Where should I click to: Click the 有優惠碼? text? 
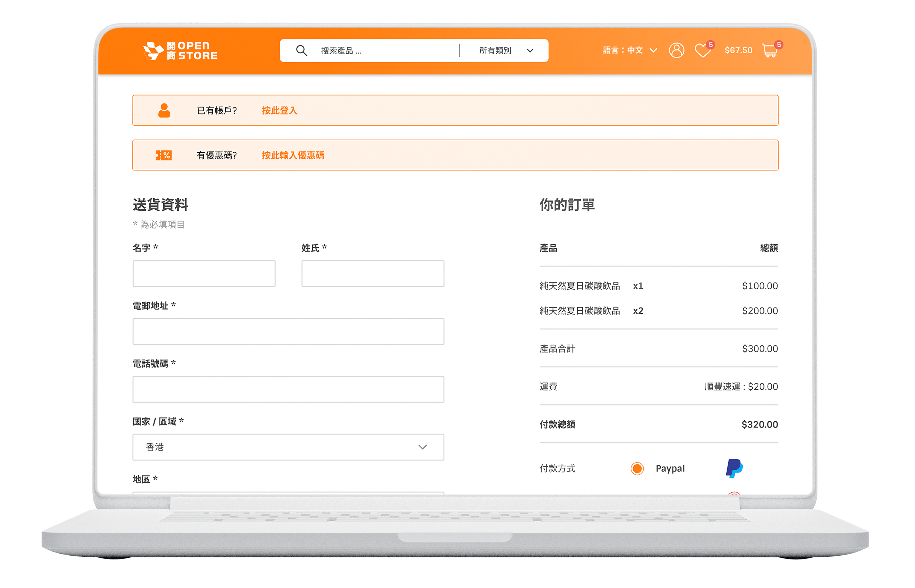tap(217, 155)
